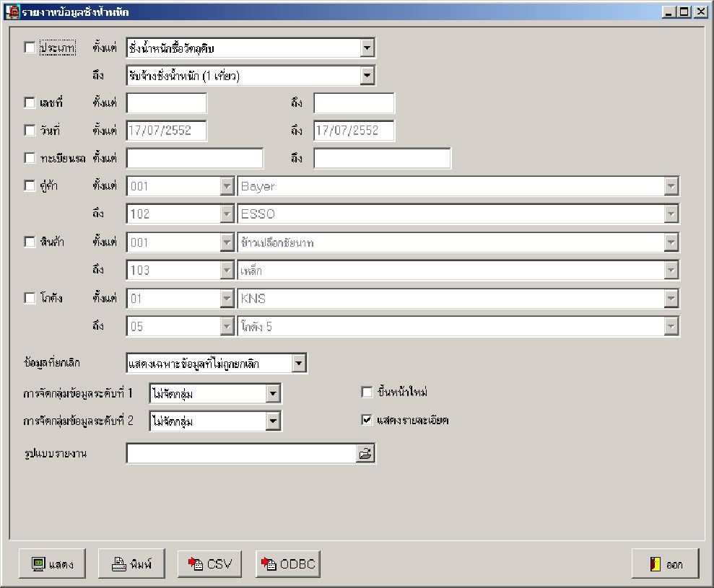Click the วันที่ start date field
The image size is (714, 588).
pos(167,131)
